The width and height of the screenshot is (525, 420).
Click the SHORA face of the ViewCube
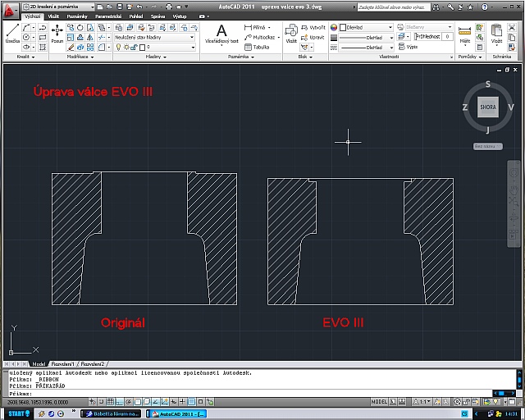488,107
